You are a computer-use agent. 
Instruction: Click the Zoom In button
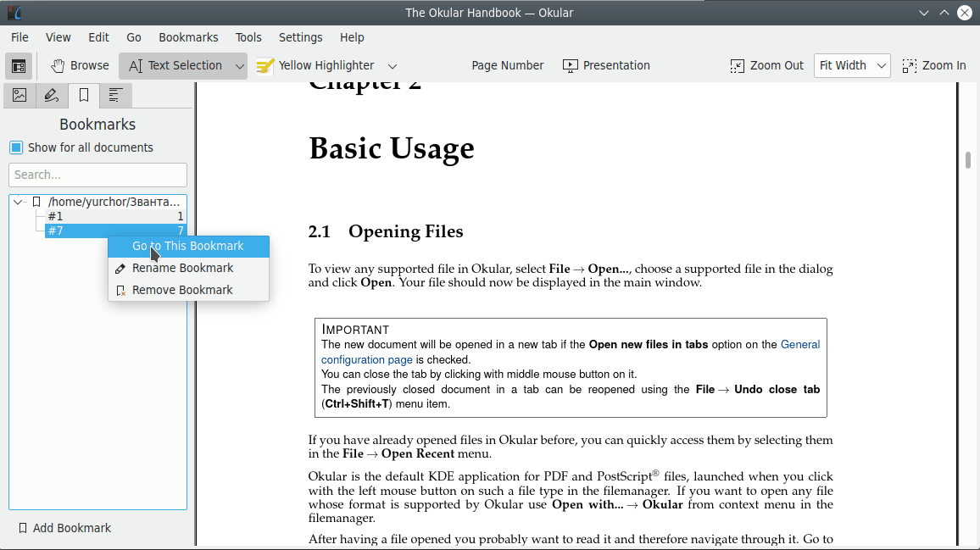[x=934, y=66]
